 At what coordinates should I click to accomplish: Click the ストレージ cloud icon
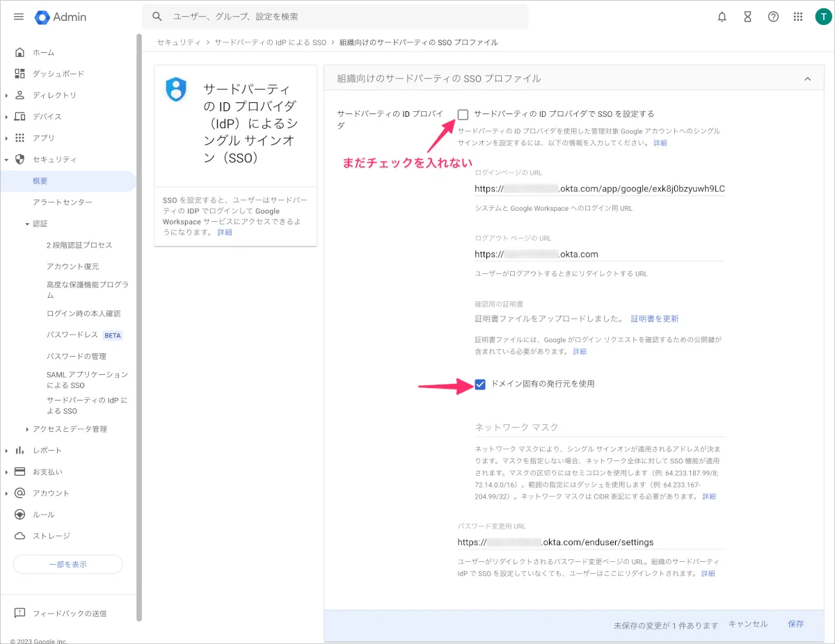(19, 536)
